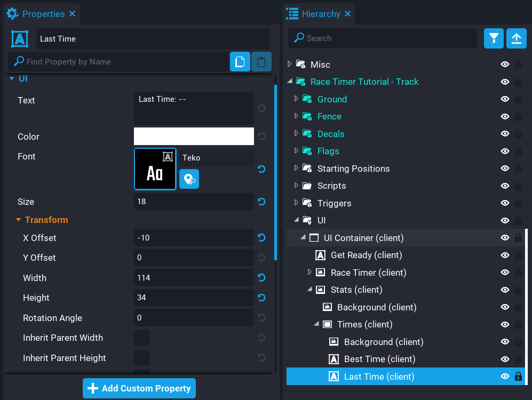Reset the Size property to default
The image size is (532, 400).
[261, 202]
